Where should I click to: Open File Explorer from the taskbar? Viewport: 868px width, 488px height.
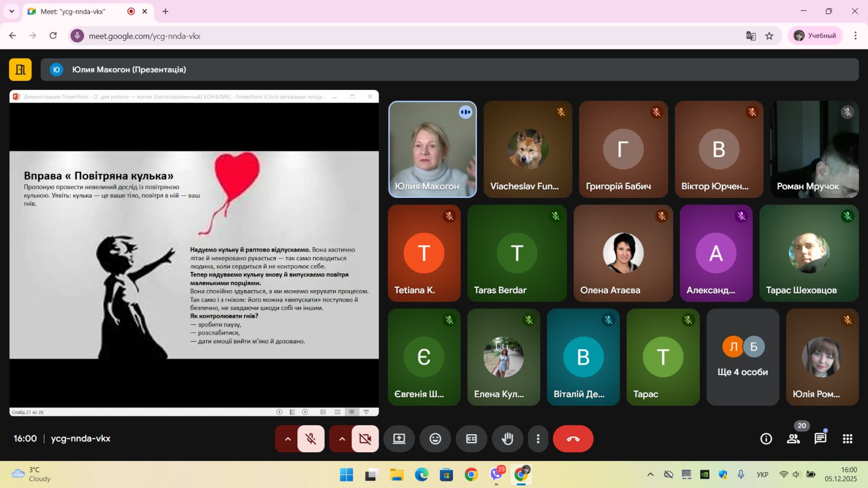(397, 475)
